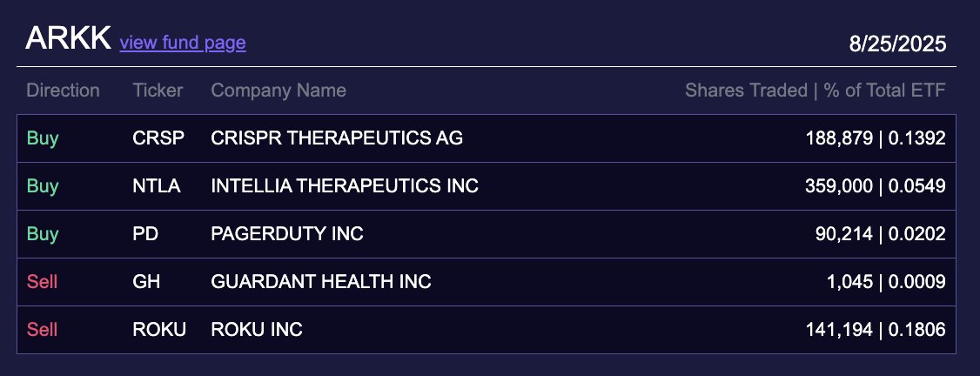Select the CRSP ticker cell
Image resolution: width=980 pixels, height=376 pixels.
(x=158, y=138)
